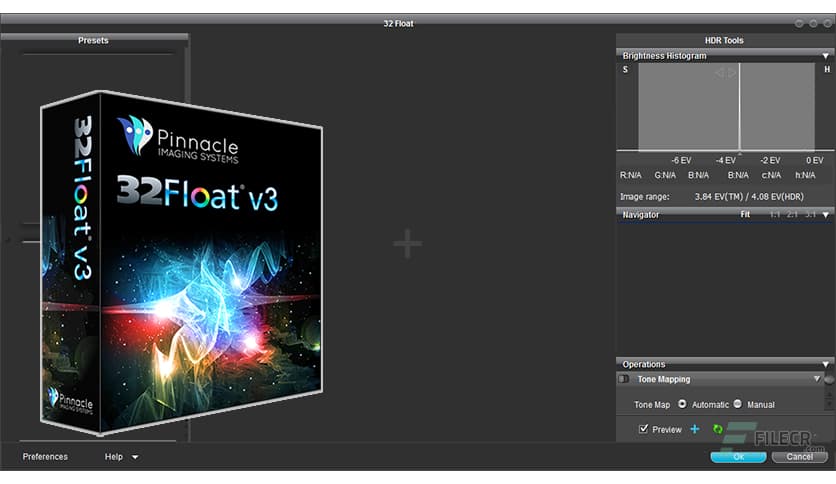The width and height of the screenshot is (836, 484).
Task: Click the histogram left/right arrow icons
Action: tap(725, 72)
